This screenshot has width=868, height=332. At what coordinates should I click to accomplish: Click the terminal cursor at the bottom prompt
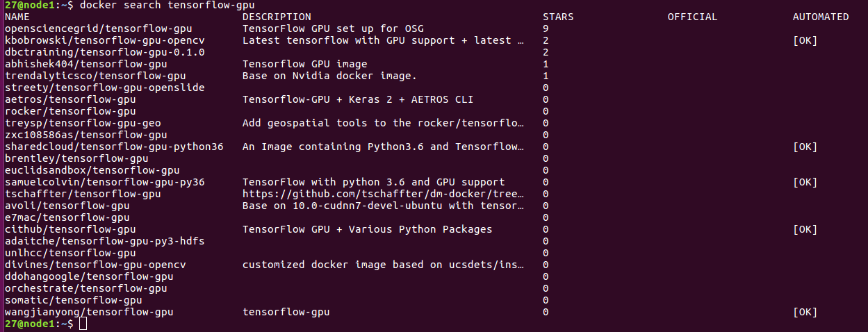pyautogui.click(x=83, y=324)
